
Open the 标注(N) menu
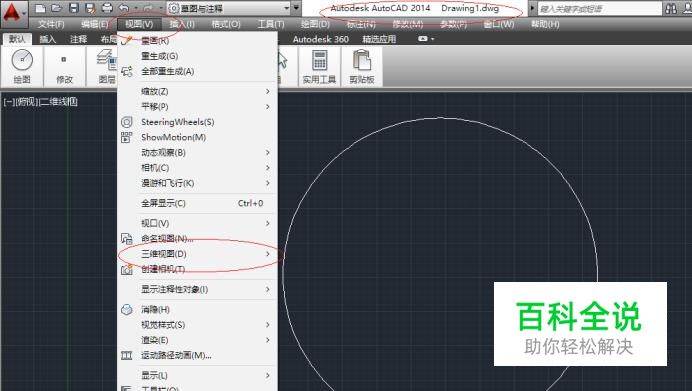(x=361, y=24)
